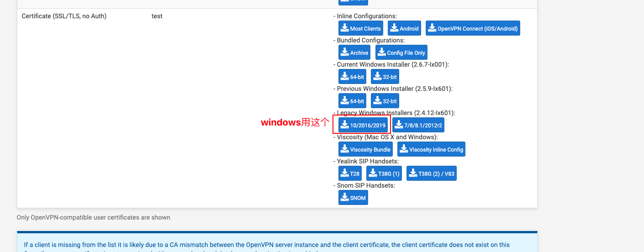Click the download icon on Viscosity Bundle
The image size is (644, 252).
pos(345,149)
